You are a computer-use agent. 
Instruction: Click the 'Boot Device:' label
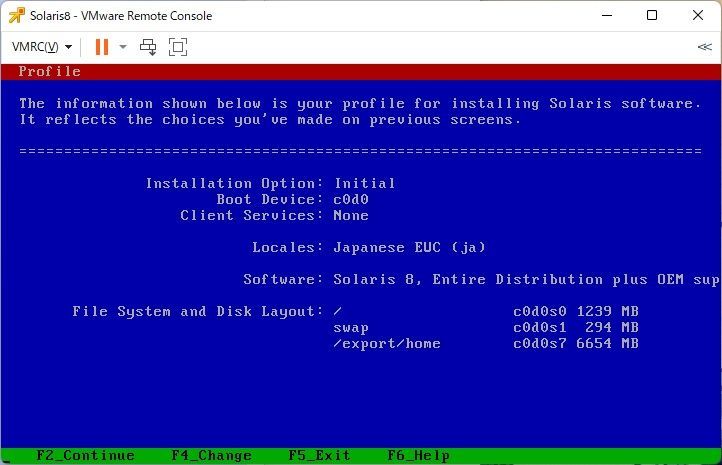[270, 199]
